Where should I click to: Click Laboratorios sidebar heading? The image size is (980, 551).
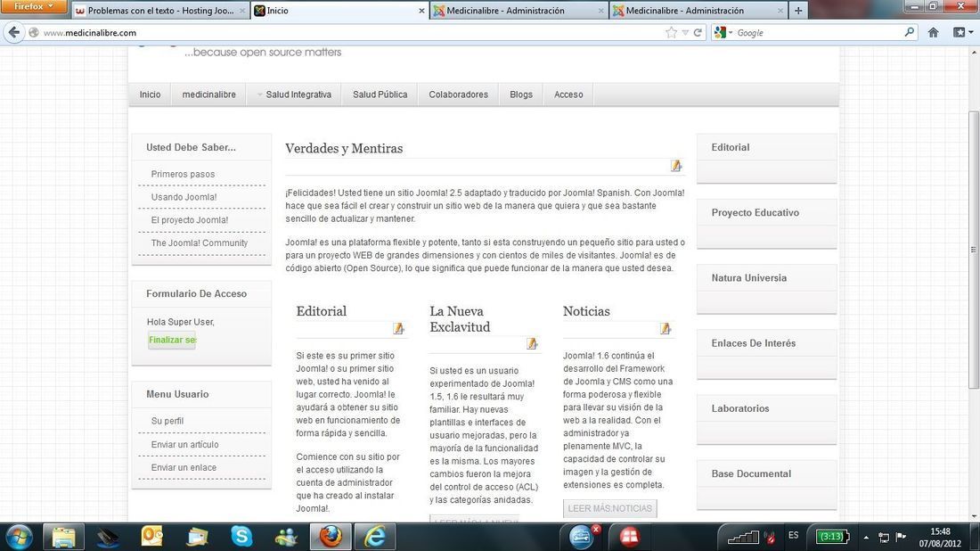coord(740,408)
